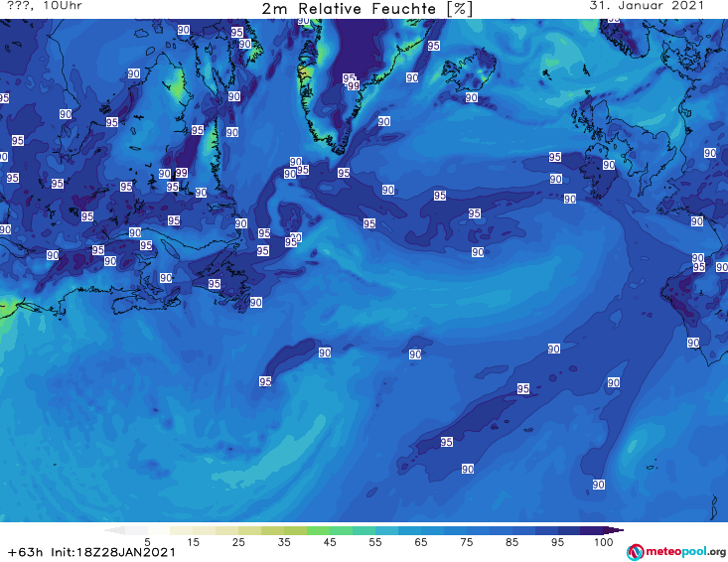Click the '100' label on the color scale
This screenshot has width=728, height=562.
coord(603,542)
